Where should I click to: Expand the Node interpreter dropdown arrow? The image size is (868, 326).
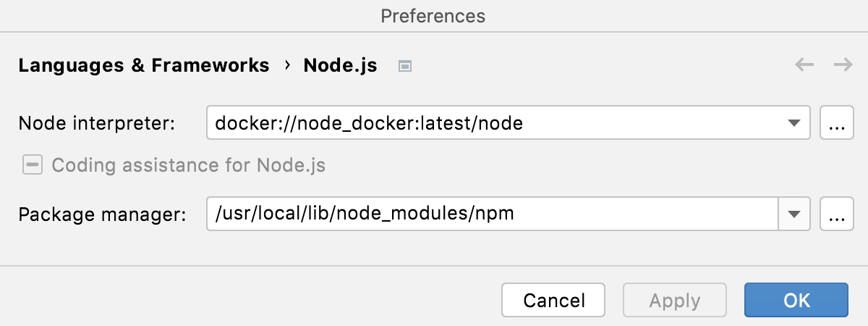tap(793, 124)
